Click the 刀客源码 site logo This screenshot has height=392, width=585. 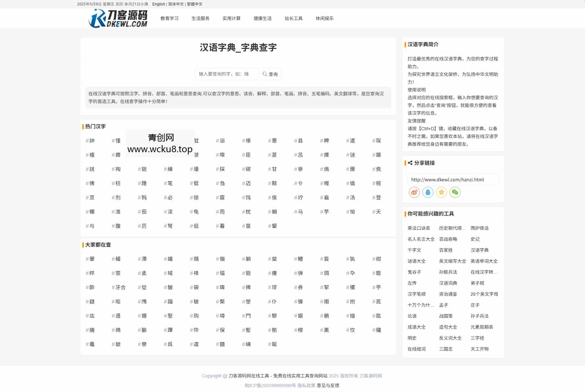118,18
